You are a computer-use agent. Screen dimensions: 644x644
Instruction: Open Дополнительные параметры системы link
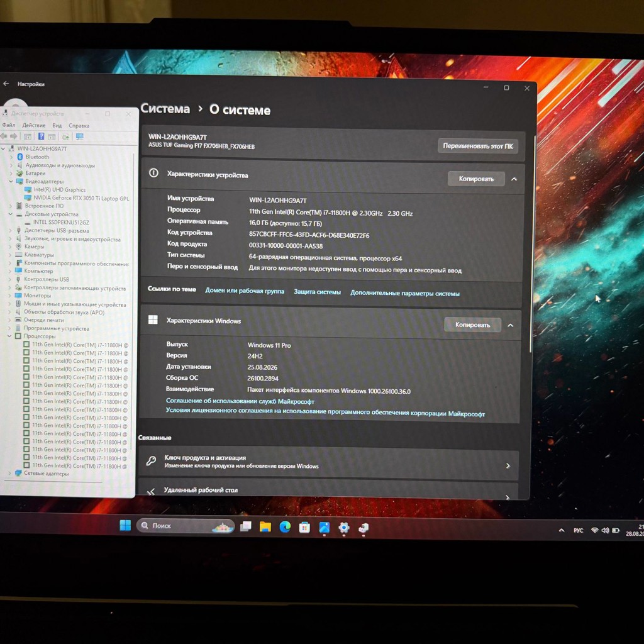pyautogui.click(x=405, y=293)
